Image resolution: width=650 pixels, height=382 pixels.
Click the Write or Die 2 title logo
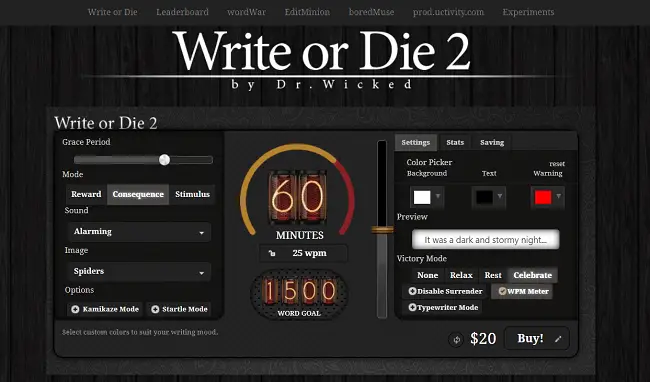point(323,51)
